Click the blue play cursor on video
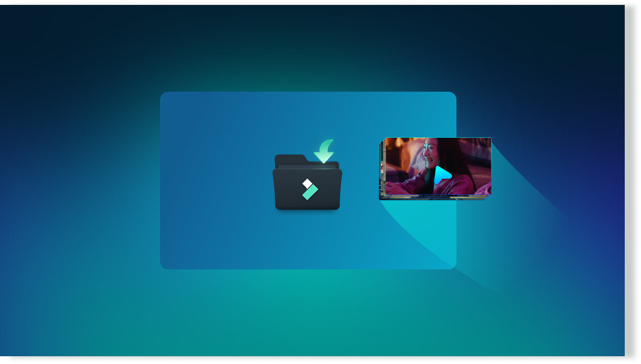This screenshot has height=364, width=641. click(x=442, y=175)
